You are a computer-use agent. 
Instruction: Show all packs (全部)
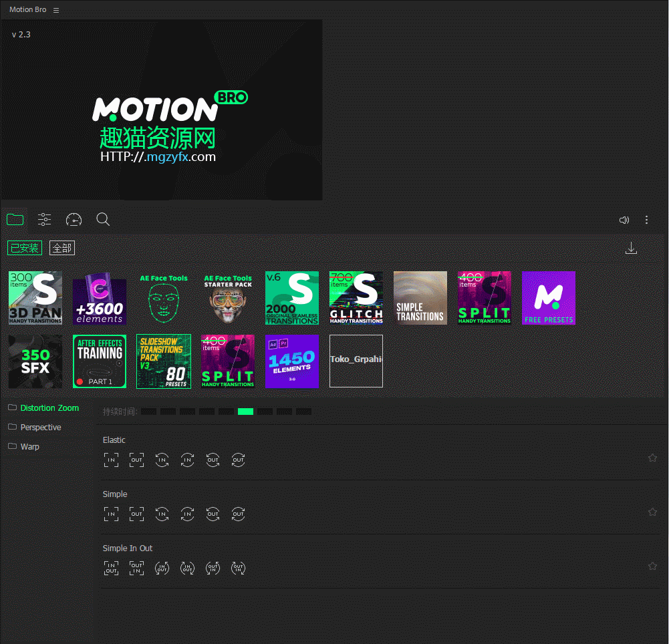62,248
